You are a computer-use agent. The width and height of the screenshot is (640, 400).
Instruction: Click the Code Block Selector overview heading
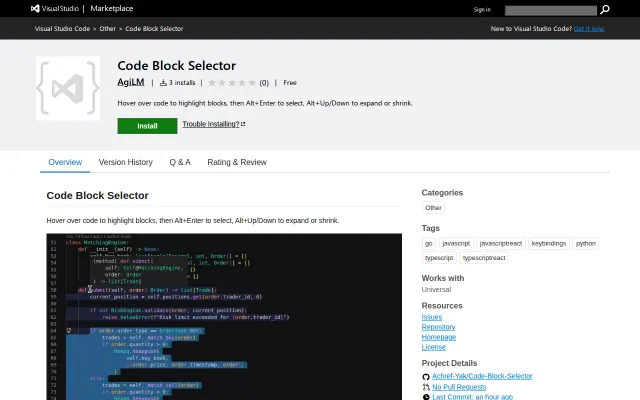click(98, 196)
